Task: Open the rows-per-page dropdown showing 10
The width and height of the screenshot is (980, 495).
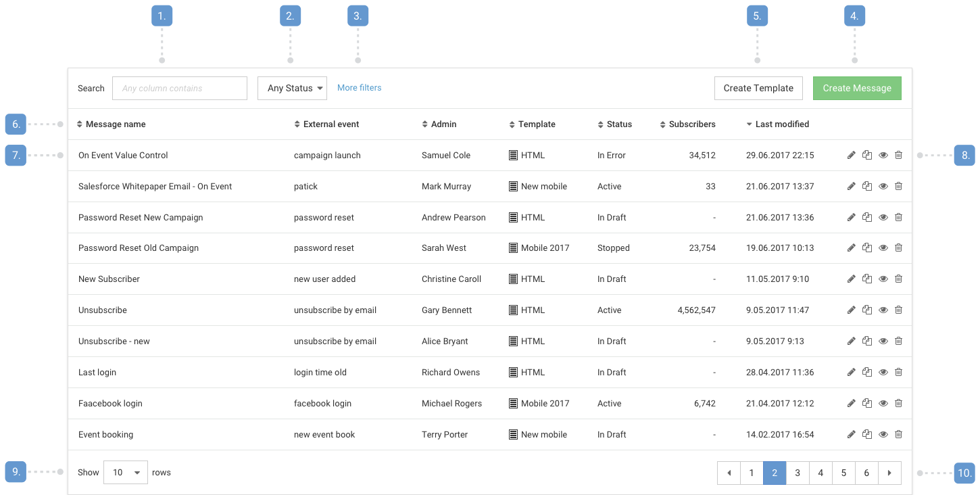Action: [x=125, y=472]
